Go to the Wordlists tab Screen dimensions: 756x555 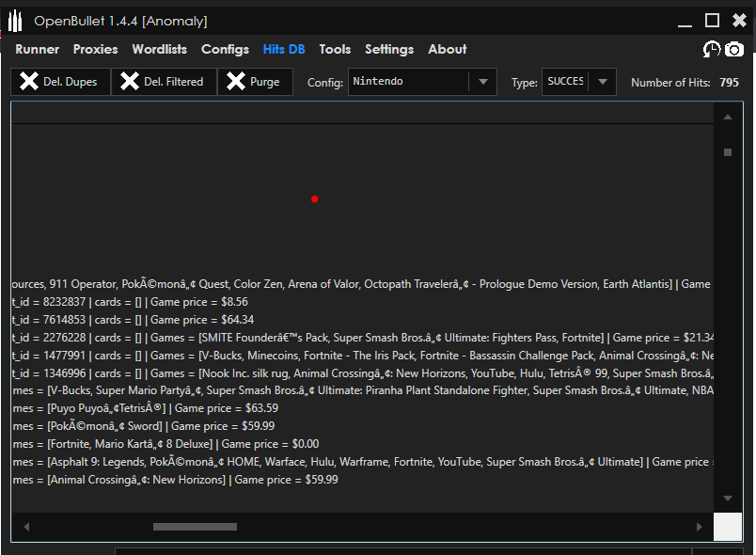[160, 49]
